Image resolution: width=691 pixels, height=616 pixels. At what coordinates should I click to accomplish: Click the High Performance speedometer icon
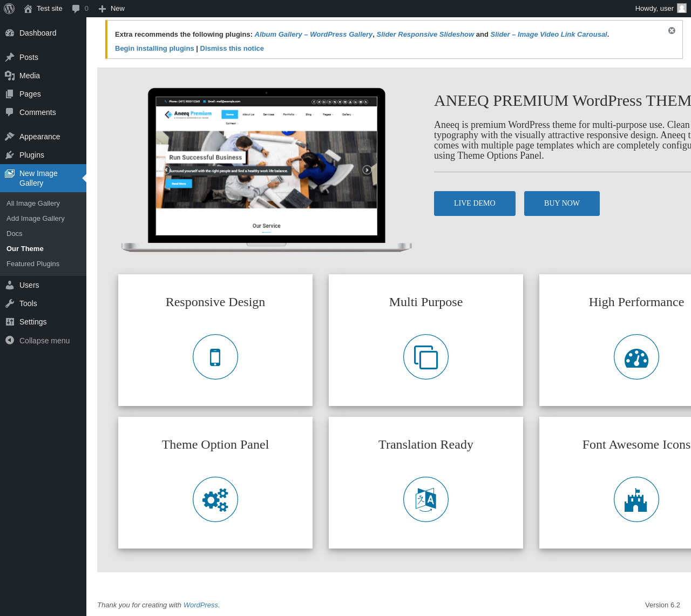click(x=636, y=357)
